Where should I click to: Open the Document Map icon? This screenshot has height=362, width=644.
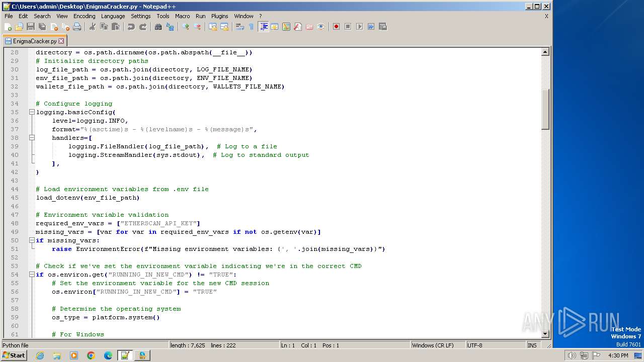click(286, 27)
